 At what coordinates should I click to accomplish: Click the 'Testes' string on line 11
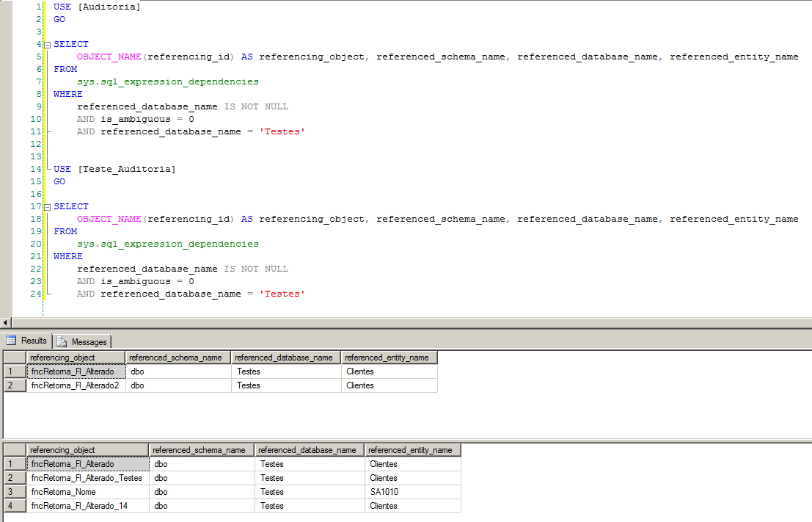(x=282, y=131)
